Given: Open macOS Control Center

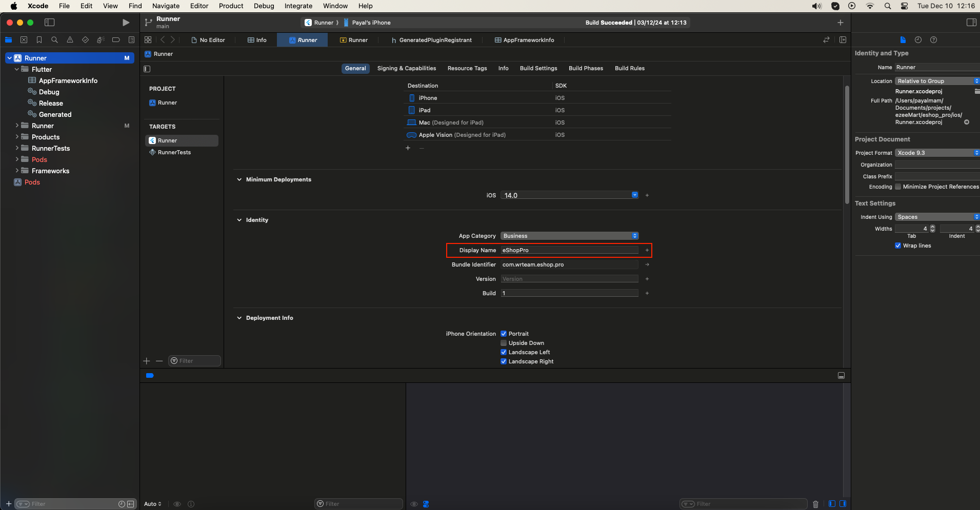Looking at the screenshot, I should [x=905, y=6].
